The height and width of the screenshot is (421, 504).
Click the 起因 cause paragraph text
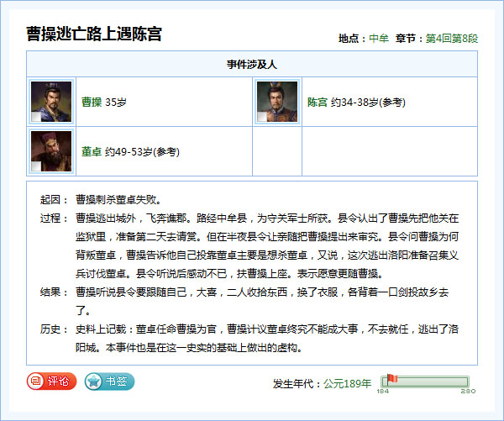117,201
